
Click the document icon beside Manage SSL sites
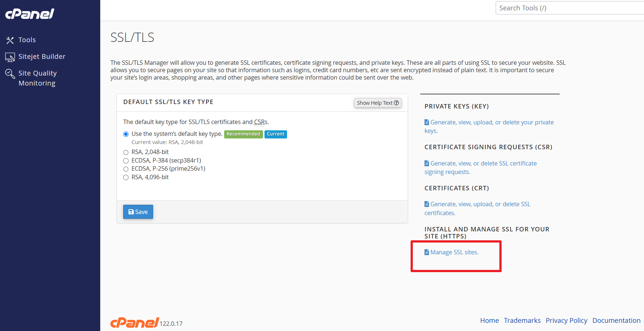(x=427, y=252)
